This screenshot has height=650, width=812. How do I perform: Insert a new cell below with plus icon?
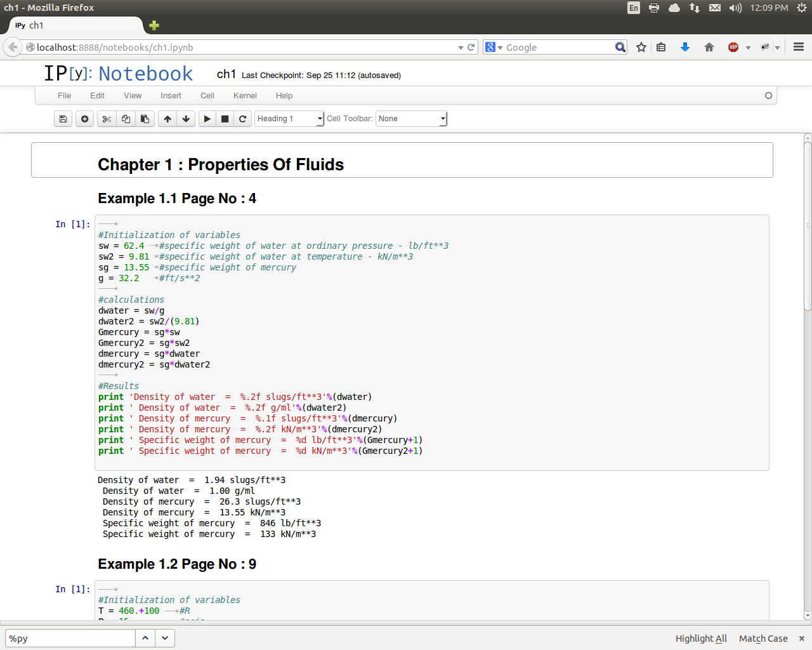click(84, 119)
